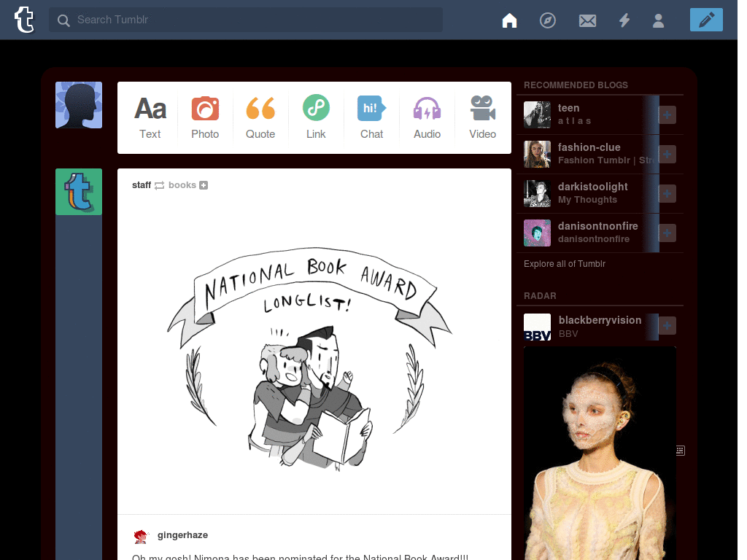
Task: Click the staff blog Tumblr avatar
Action: pos(79,192)
